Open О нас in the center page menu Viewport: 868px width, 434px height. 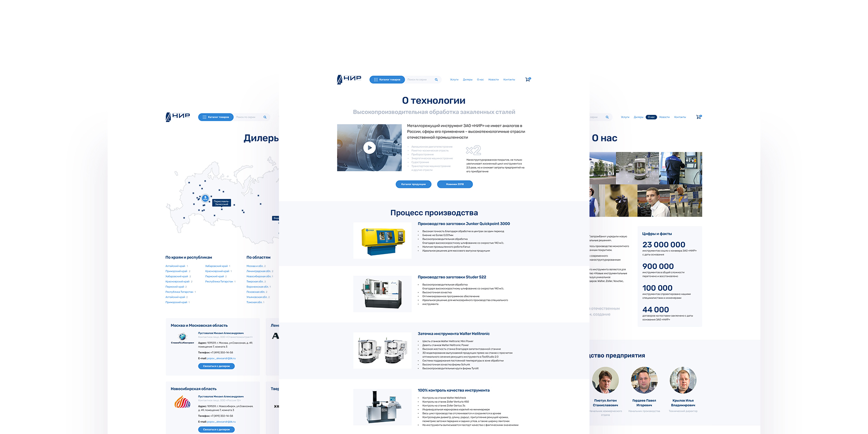(480, 80)
